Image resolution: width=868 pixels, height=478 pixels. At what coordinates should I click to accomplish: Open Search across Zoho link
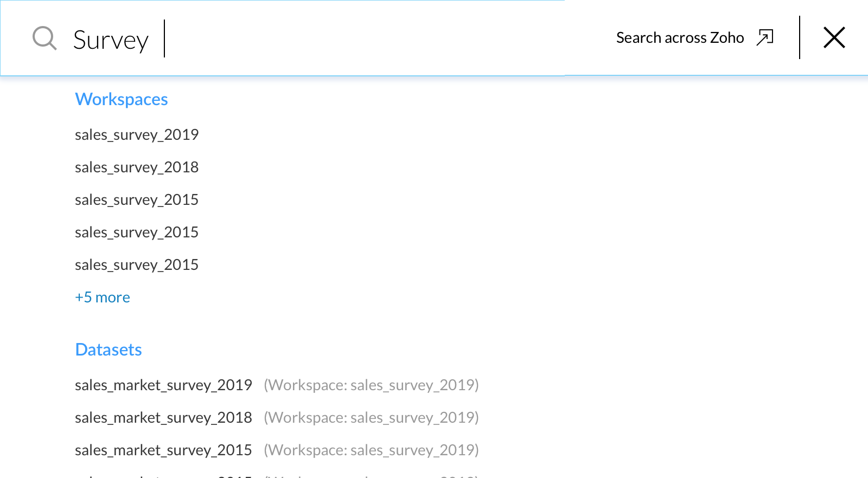click(680, 37)
